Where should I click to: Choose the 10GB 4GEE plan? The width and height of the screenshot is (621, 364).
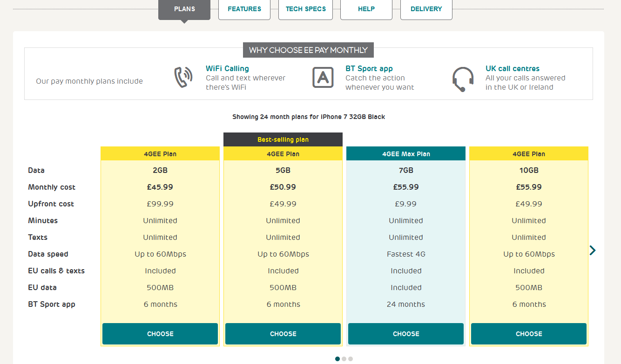[x=529, y=334]
